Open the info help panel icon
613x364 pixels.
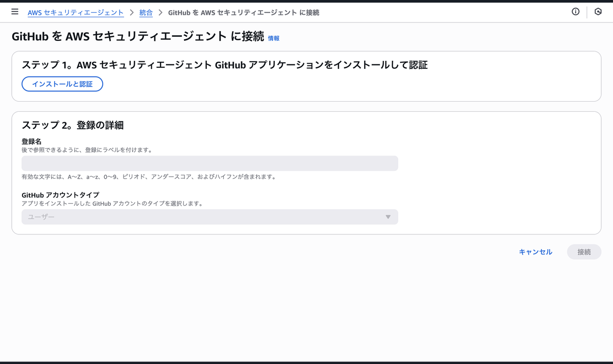pos(576,12)
